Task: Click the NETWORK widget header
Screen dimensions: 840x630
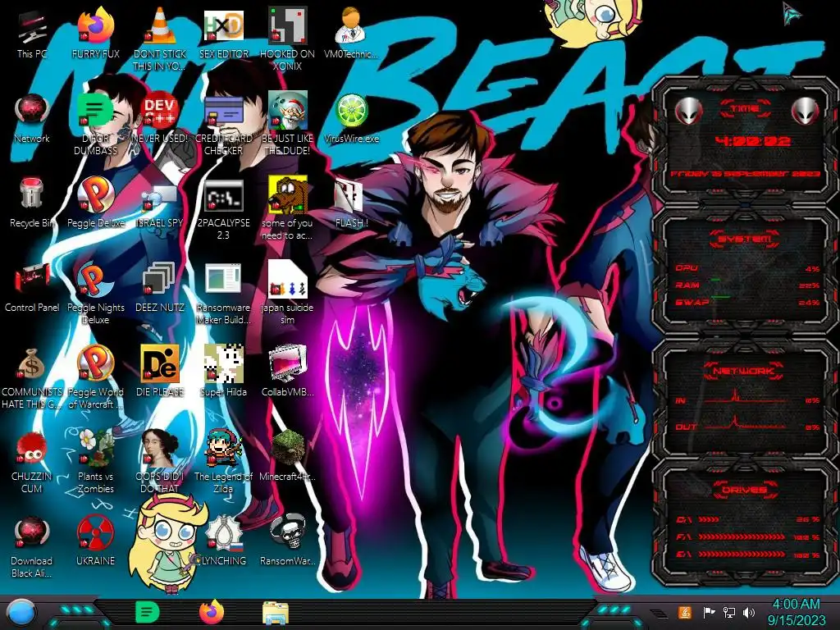Action: coord(745,370)
